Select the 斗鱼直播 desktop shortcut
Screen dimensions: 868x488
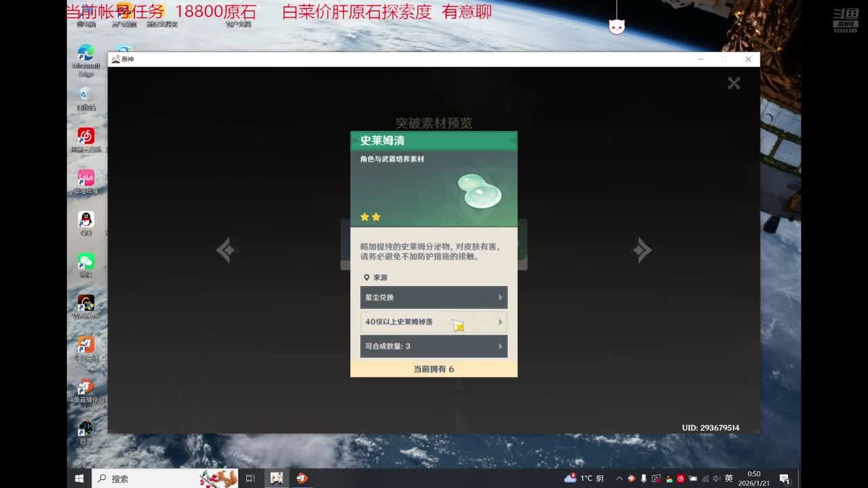coord(85,348)
